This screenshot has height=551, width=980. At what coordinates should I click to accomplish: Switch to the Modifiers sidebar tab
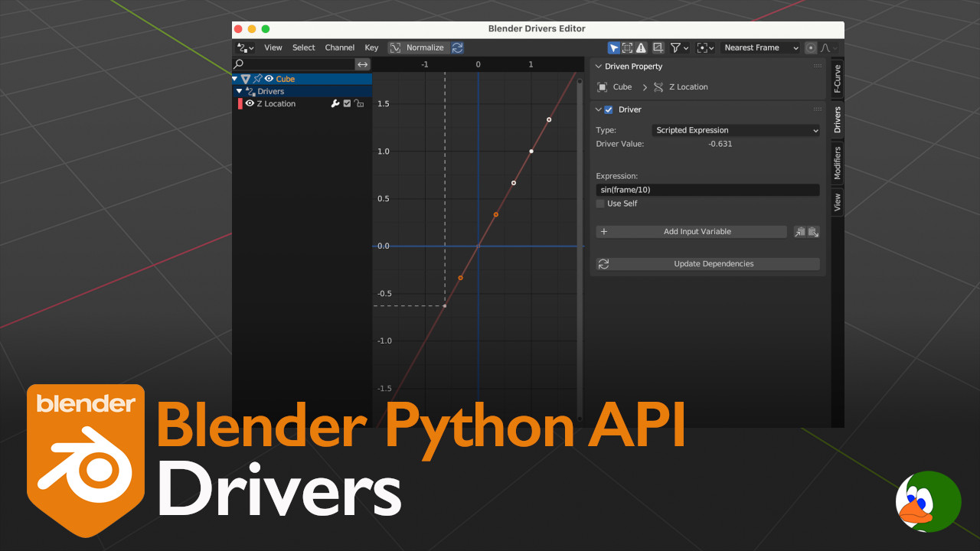(x=837, y=163)
